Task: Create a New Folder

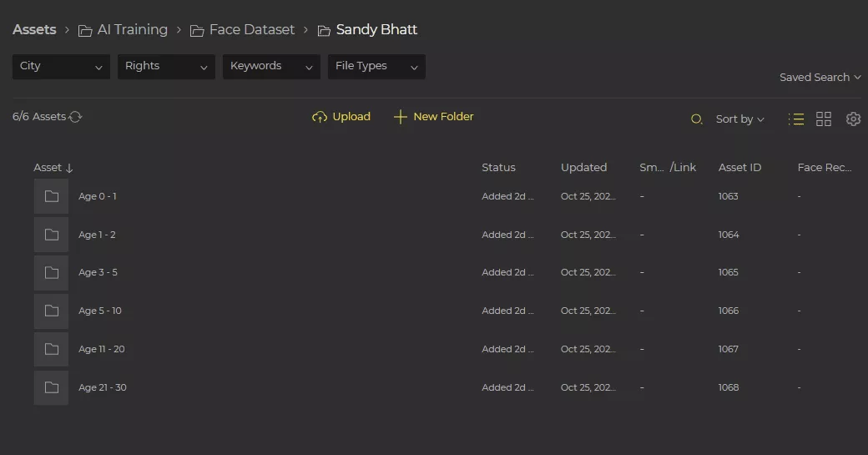Action: 433,117
